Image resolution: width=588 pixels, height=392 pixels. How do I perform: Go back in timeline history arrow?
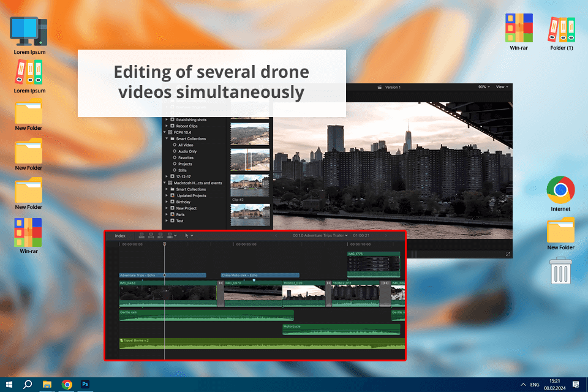276,236
